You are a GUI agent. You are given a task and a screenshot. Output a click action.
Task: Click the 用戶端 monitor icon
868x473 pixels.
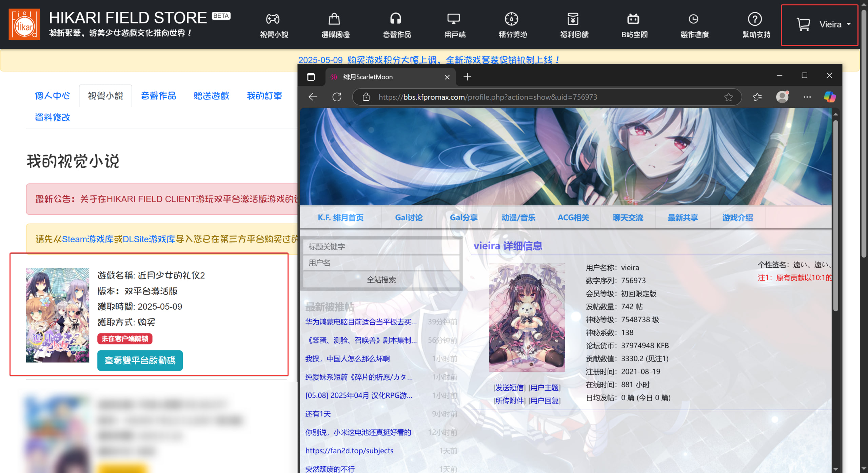tap(453, 19)
